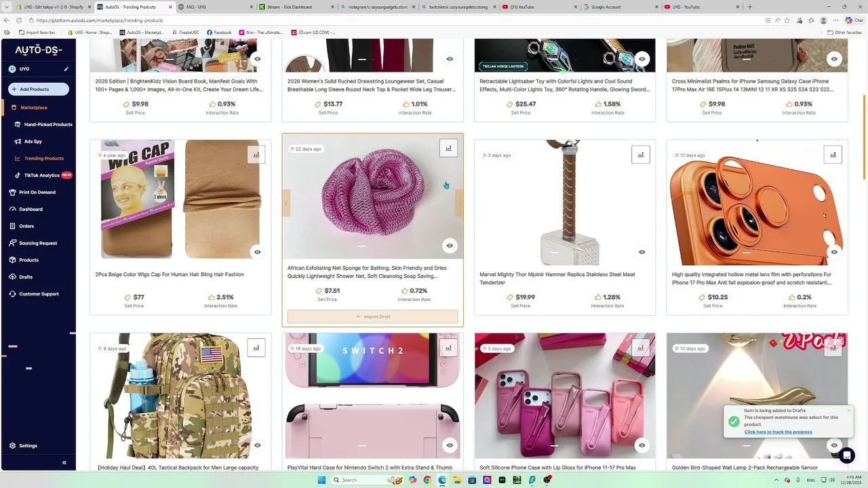868x488 pixels.
Task: Preview eye icon on Thor Mjolnir Hammer product
Action: point(642,252)
